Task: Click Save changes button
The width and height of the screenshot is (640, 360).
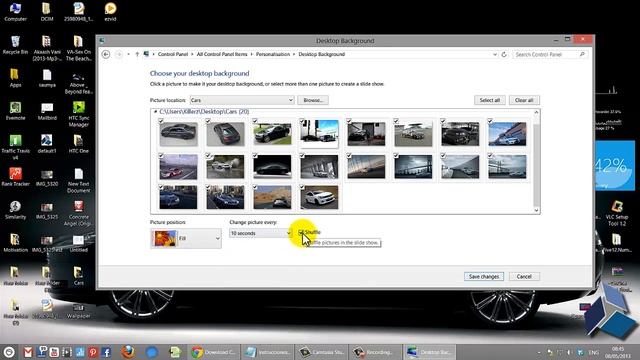Action: click(x=484, y=276)
